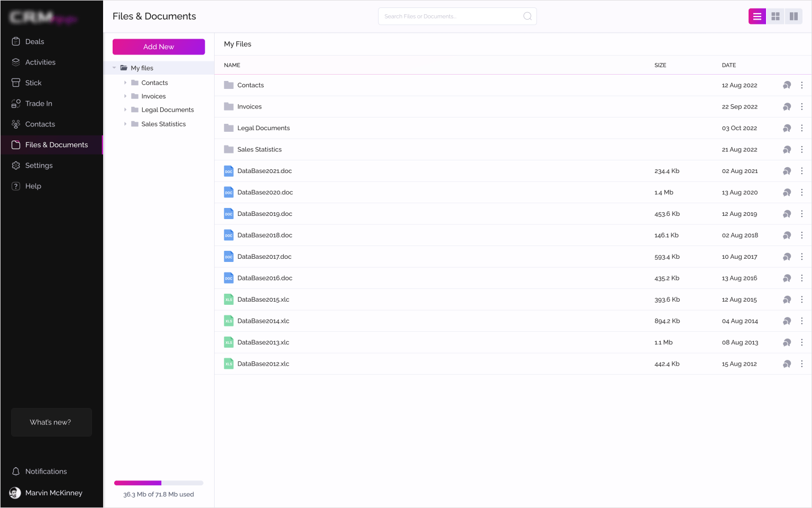Go to the Deals section
This screenshot has height=508, width=812.
(15, 41)
